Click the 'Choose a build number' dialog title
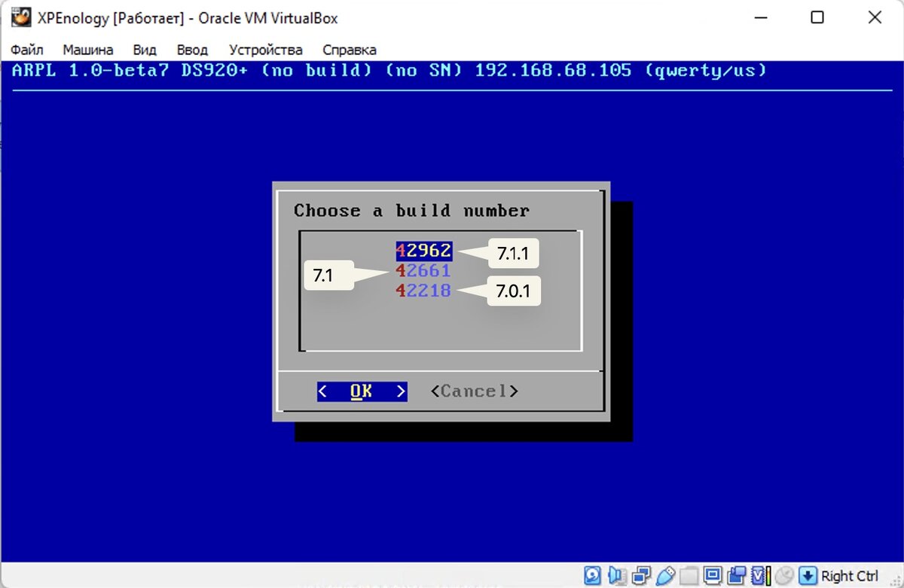The width and height of the screenshot is (904, 588). pyautogui.click(x=412, y=211)
